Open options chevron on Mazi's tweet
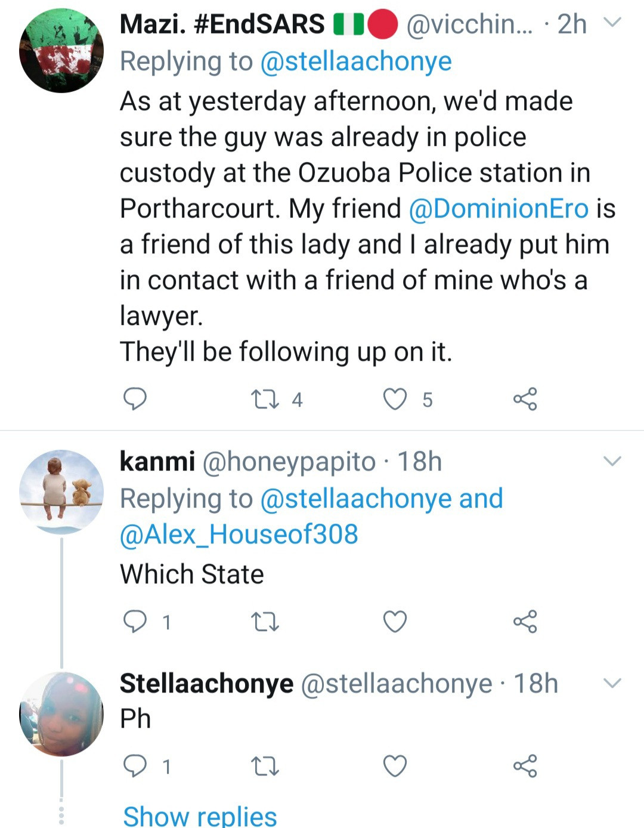The width and height of the screenshot is (644, 828). coord(612,23)
